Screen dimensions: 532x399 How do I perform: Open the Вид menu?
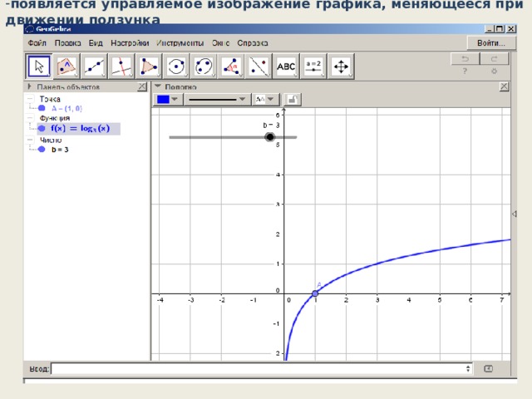96,43
